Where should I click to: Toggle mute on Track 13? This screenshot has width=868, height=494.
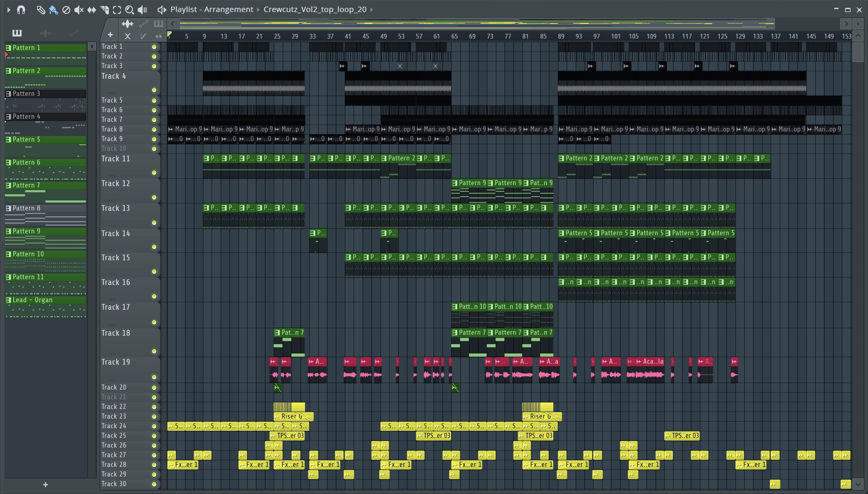click(154, 223)
